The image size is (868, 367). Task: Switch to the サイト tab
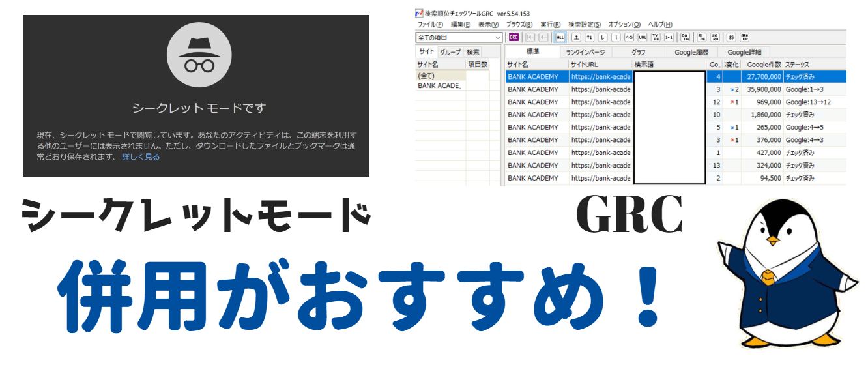click(x=426, y=52)
